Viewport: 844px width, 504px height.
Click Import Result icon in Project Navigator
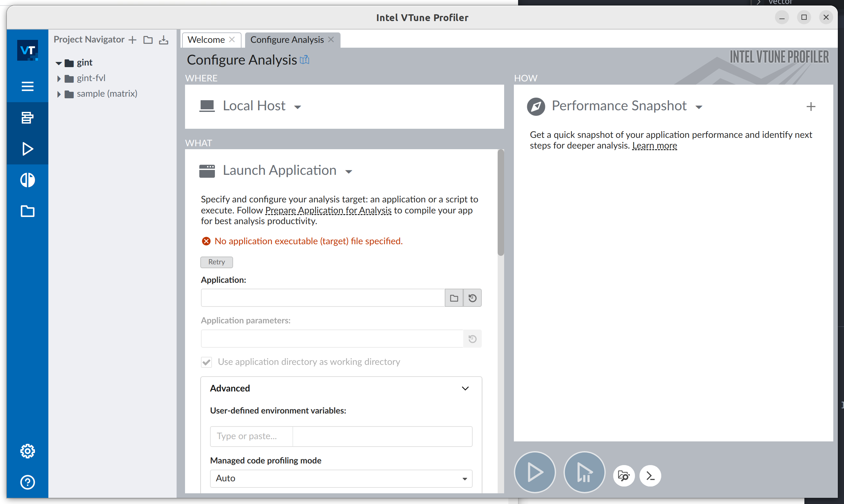click(x=164, y=40)
